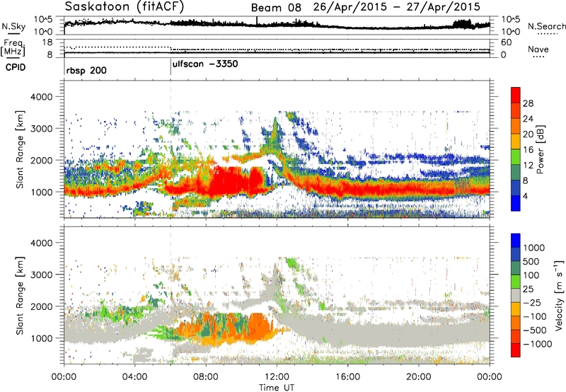
Task: Click the '-1000' value on velocity colorbar
Action: click(538, 344)
